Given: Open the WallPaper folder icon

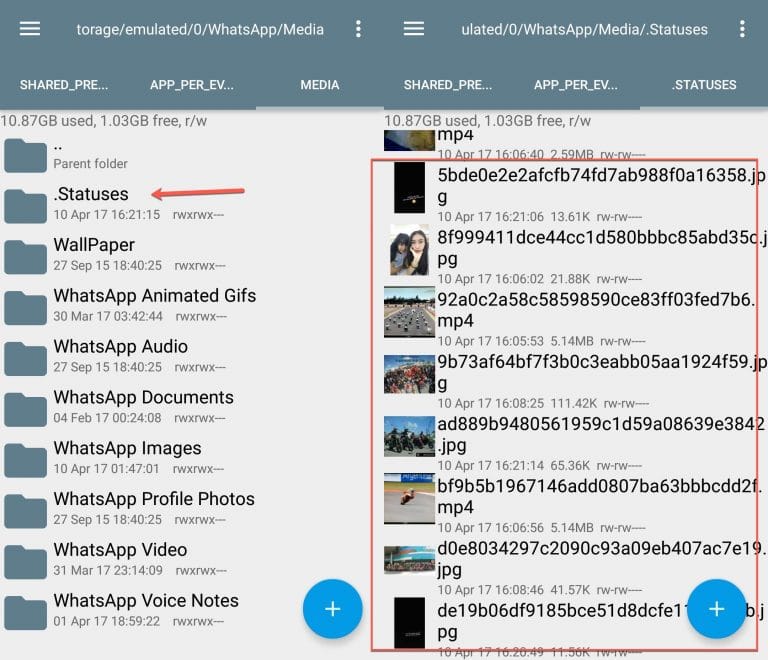Looking at the screenshot, I should point(25,257).
